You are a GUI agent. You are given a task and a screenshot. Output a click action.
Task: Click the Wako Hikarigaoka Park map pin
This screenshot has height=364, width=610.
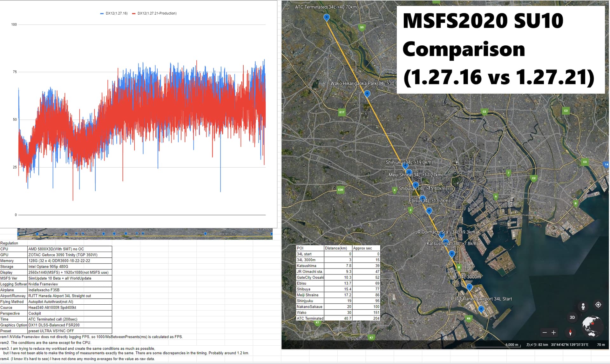367,94
